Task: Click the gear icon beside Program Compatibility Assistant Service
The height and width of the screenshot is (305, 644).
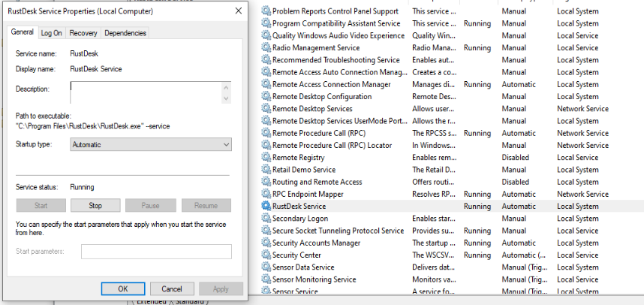Action: pyautogui.click(x=266, y=23)
